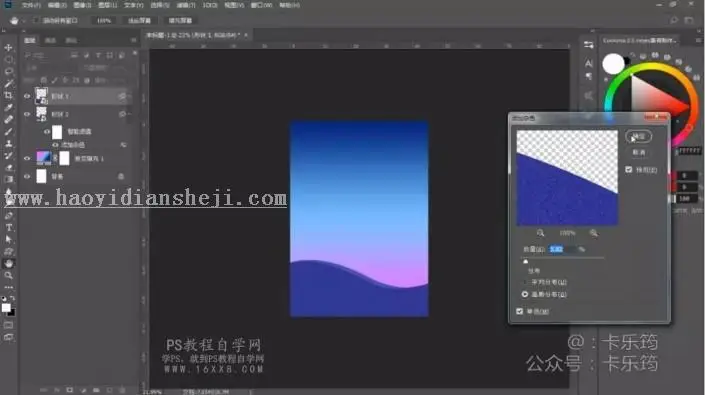Click the Fit Screen button

[139, 21]
